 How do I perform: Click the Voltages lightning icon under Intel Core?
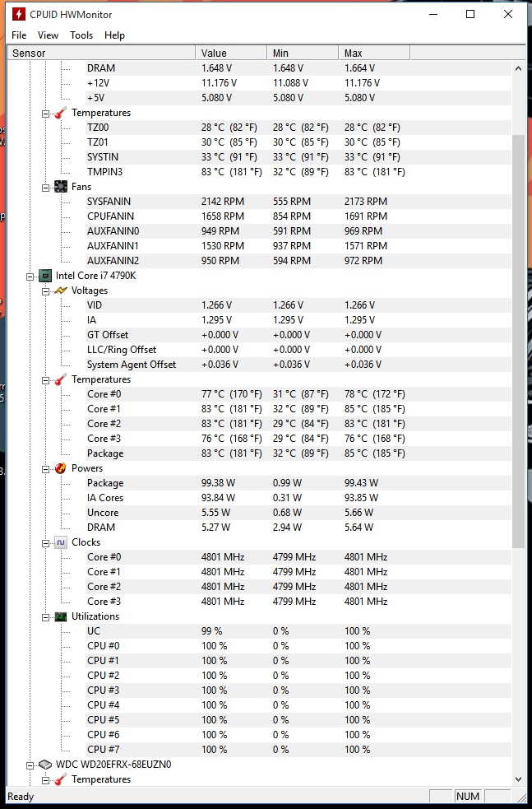point(61,291)
